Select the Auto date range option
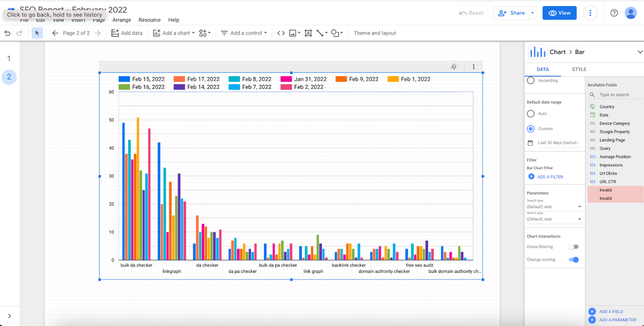The width and height of the screenshot is (644, 326). [531, 114]
